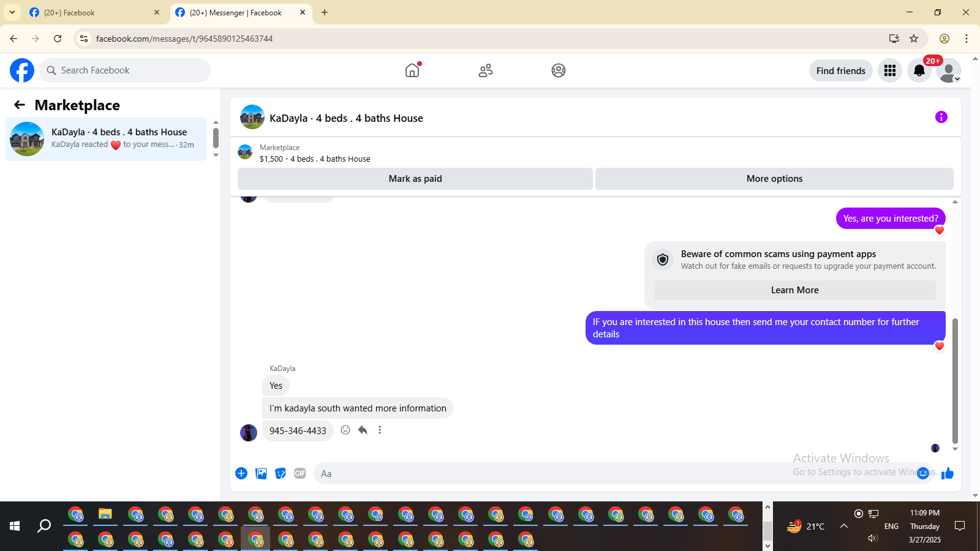Viewport: 980px width, 551px height.
Task: Open the notifications bell
Action: tap(919, 70)
